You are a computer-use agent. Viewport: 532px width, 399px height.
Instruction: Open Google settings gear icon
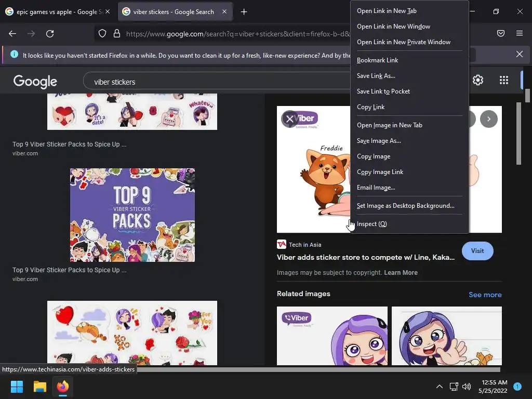478,80
